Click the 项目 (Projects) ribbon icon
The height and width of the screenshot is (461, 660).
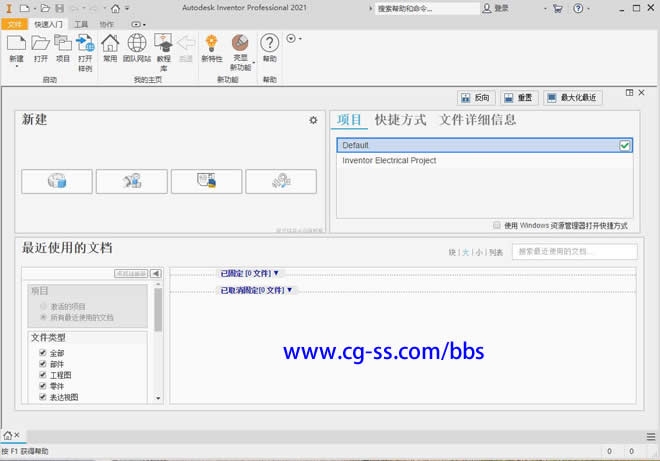point(63,47)
